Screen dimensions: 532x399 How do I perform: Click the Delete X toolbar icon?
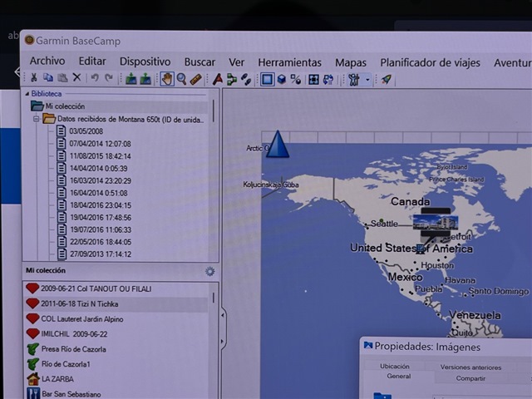coord(77,77)
